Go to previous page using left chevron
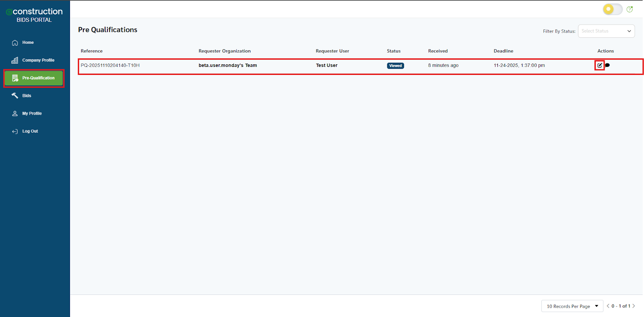 coord(608,306)
